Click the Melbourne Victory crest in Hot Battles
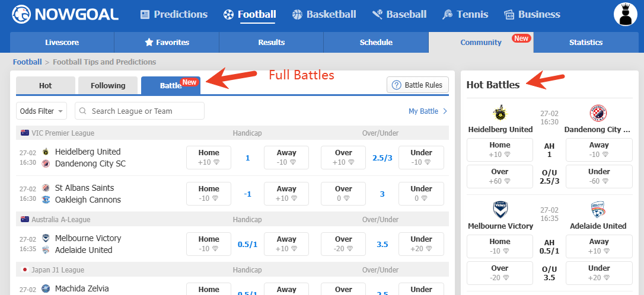This screenshot has width=644, height=295. (500, 210)
